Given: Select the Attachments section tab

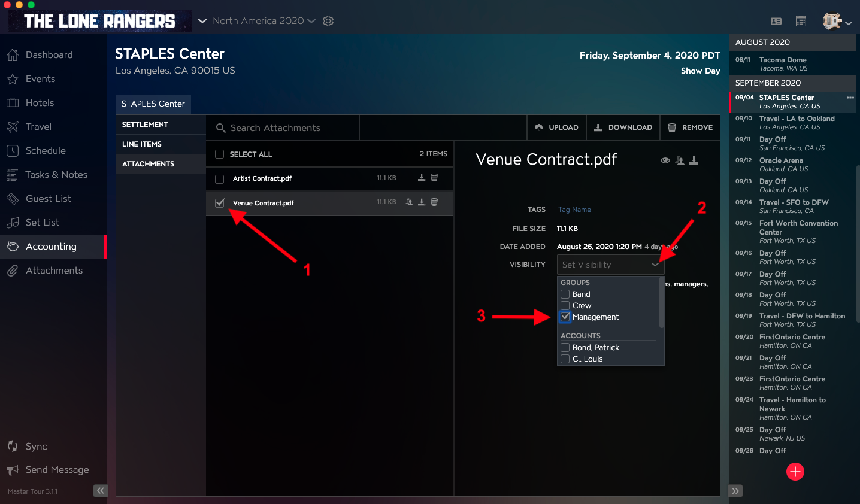Looking at the screenshot, I should click(x=161, y=164).
